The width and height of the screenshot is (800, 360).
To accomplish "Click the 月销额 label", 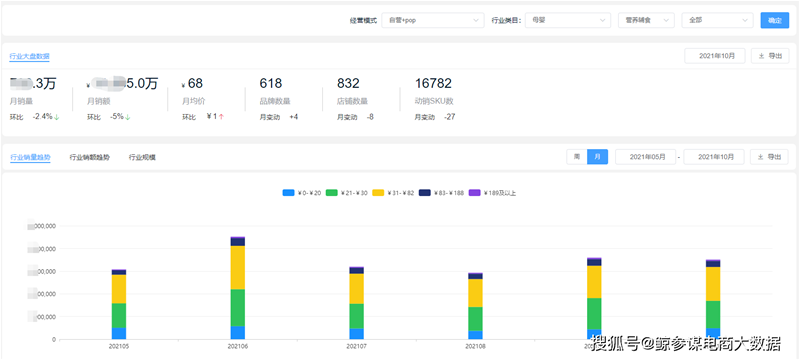I will tap(97, 101).
